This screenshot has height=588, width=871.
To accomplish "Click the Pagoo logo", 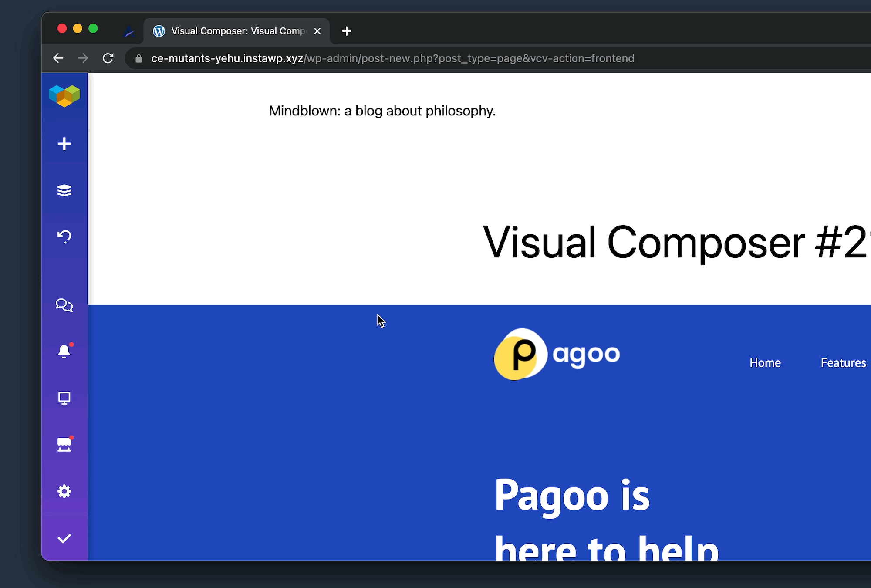I will [x=557, y=354].
